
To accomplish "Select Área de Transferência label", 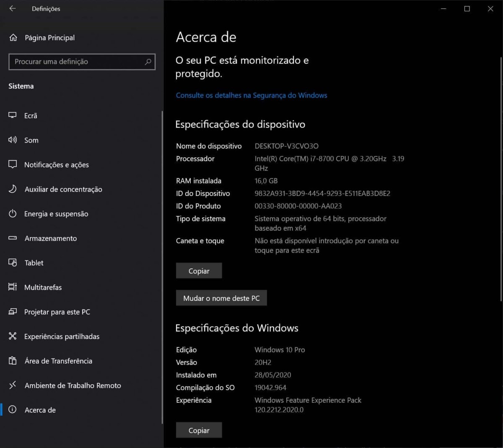I will tap(58, 361).
